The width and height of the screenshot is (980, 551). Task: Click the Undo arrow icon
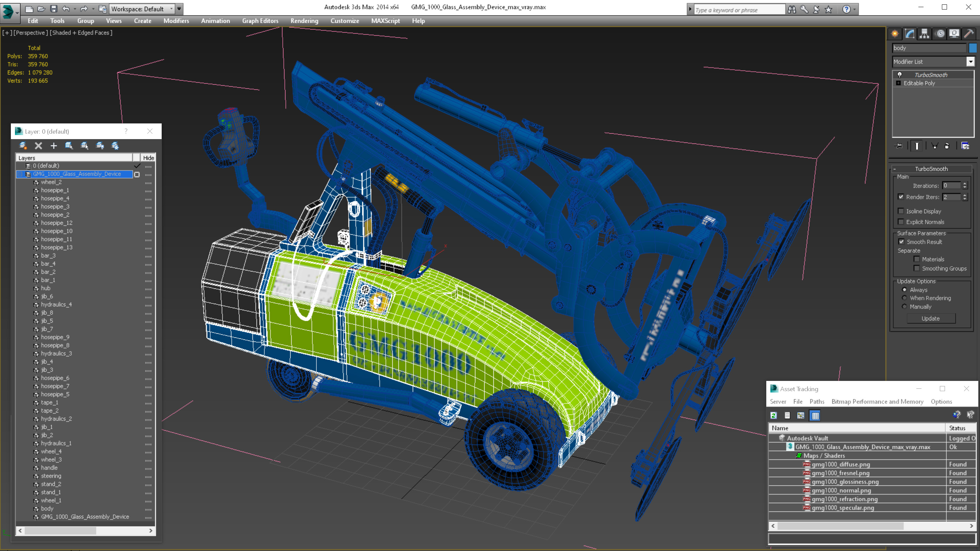pos(66,9)
